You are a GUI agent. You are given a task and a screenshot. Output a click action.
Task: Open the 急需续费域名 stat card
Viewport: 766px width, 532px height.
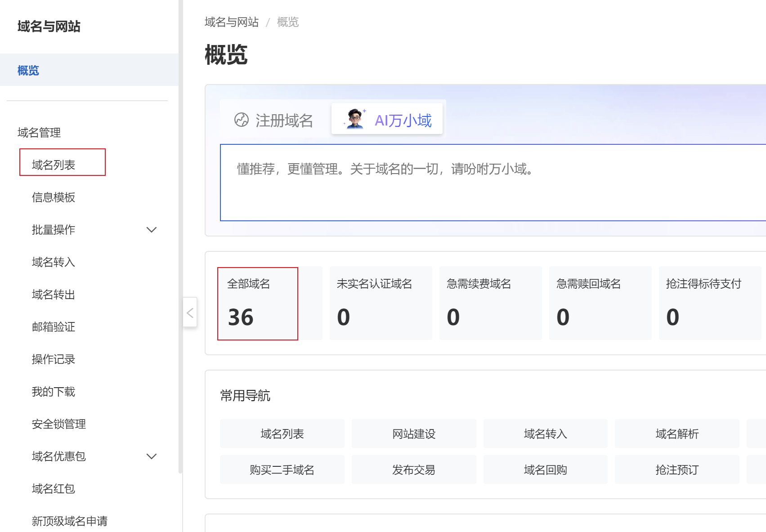(x=490, y=304)
